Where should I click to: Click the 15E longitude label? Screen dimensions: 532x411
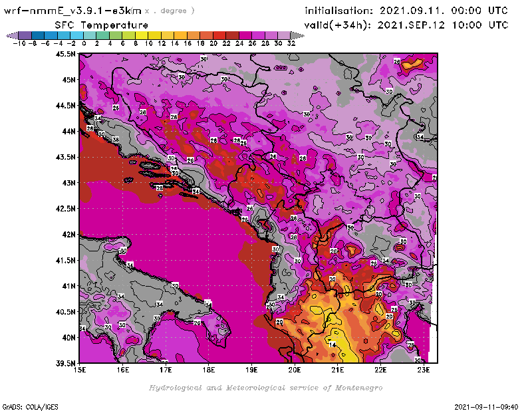[x=80, y=370]
